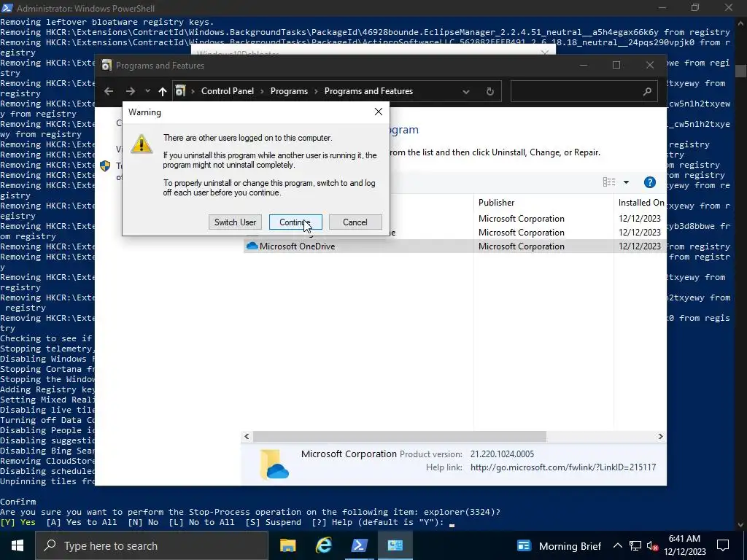
Task: Show hidden tray icons chevron
Action: [617, 545]
